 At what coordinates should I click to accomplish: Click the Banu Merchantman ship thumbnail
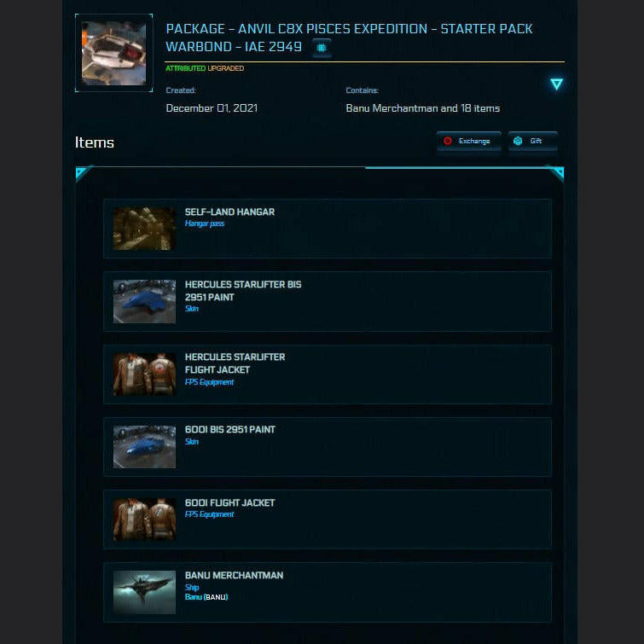[x=144, y=592]
